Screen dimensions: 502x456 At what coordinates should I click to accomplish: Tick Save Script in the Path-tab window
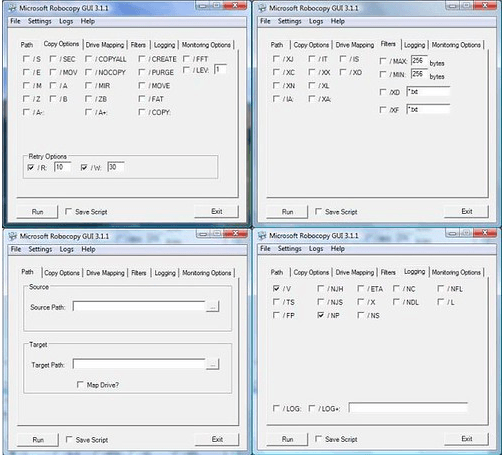(x=69, y=440)
